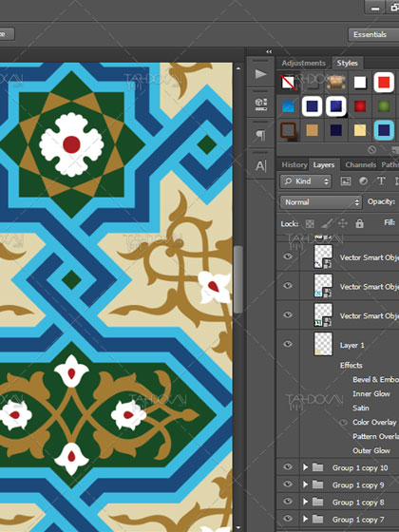The width and height of the screenshot is (399, 532).
Task: Select the Bevel & Emboss effect
Action: tap(375, 380)
